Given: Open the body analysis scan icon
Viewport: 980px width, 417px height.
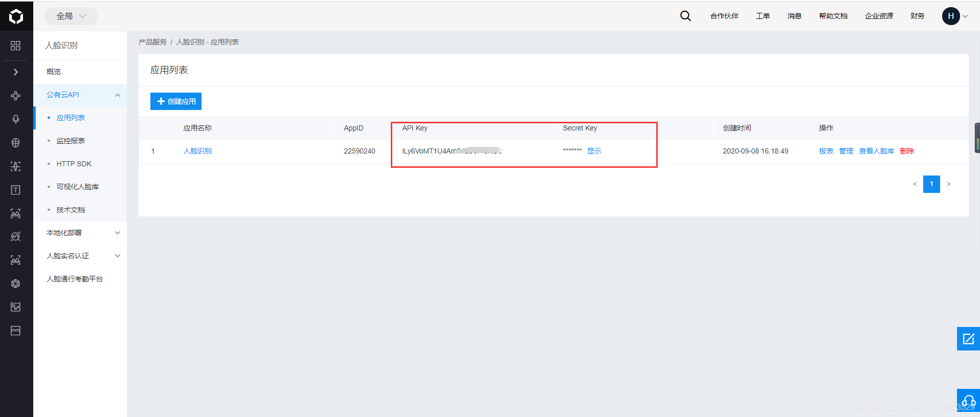Looking at the screenshot, I should pyautogui.click(x=16, y=166).
